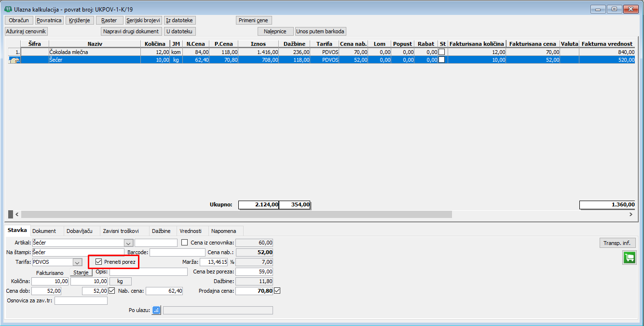Open the Dobavljaču tab
Image resolution: width=644 pixels, height=326 pixels.
pyautogui.click(x=80, y=231)
